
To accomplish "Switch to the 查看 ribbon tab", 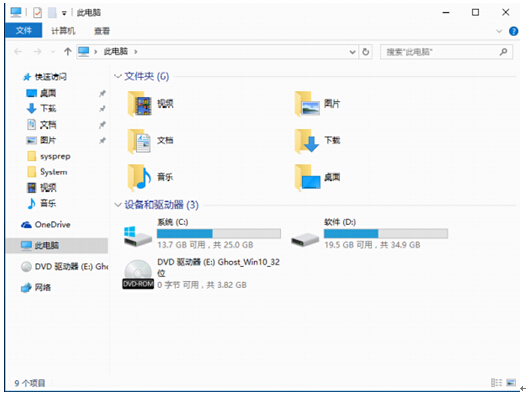I will [x=102, y=31].
